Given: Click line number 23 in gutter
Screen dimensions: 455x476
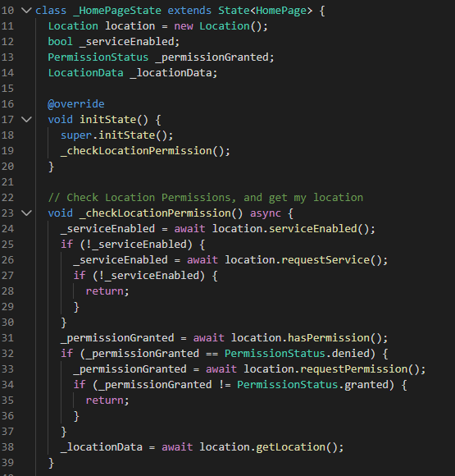Looking at the screenshot, I should tap(7, 213).
